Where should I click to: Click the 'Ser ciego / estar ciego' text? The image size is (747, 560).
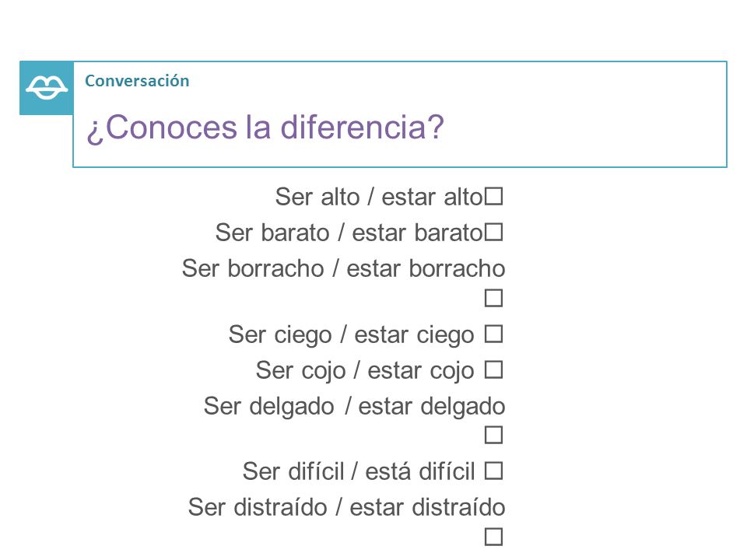pyautogui.click(x=352, y=334)
